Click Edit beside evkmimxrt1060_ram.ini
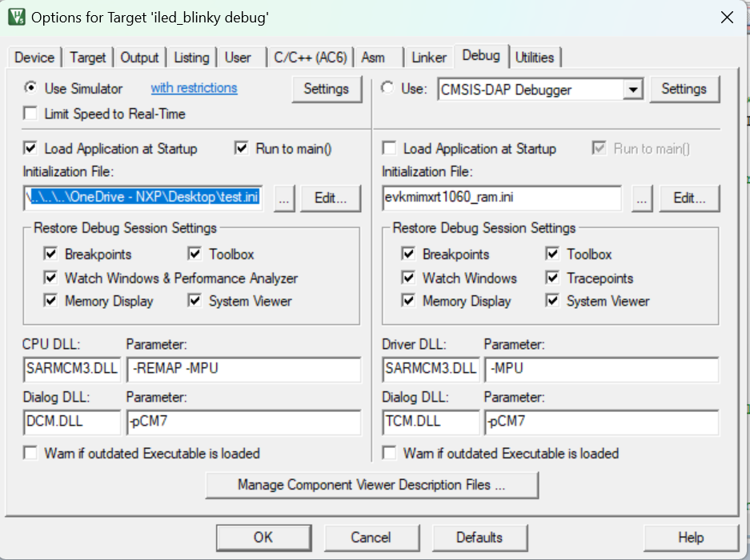The width and height of the screenshot is (750, 560). 689,198
